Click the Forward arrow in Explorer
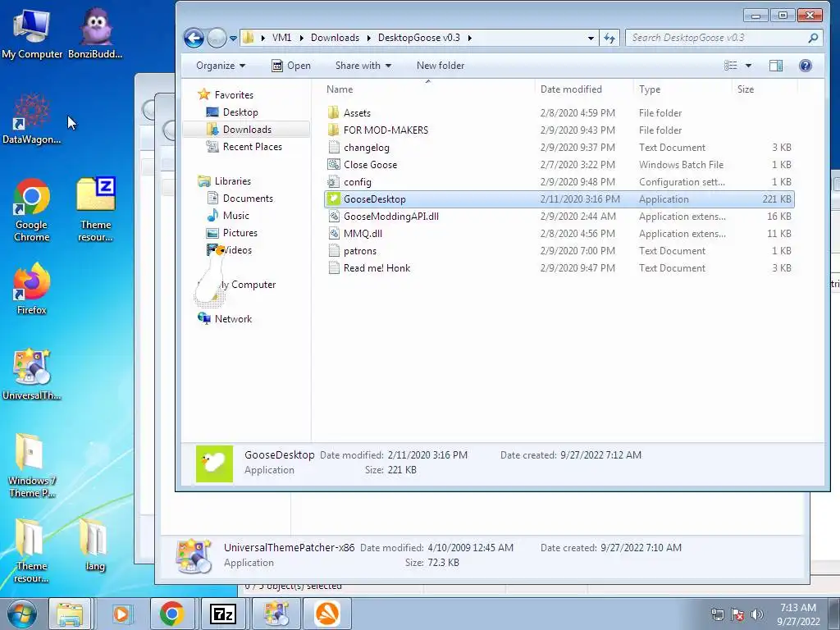Image resolution: width=840 pixels, height=630 pixels. coord(217,38)
